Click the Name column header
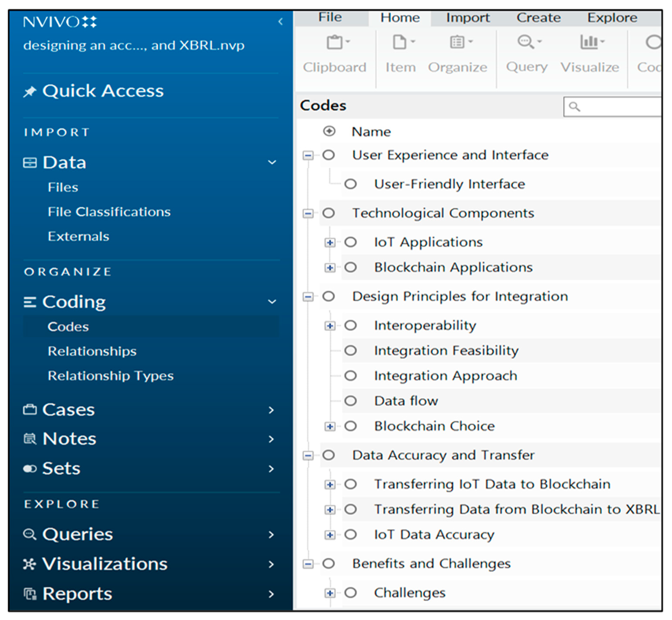The height and width of the screenshot is (620, 672). coord(371,132)
